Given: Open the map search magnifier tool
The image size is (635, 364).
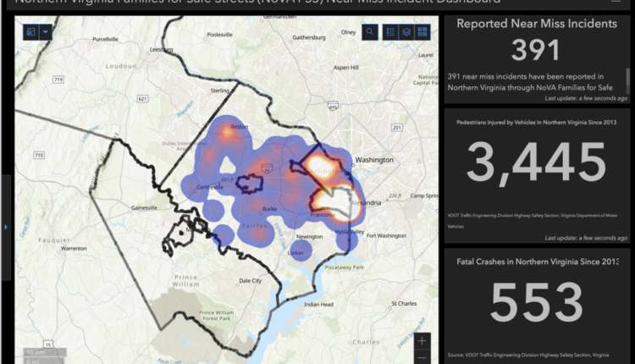Looking at the screenshot, I should pyautogui.click(x=370, y=32).
